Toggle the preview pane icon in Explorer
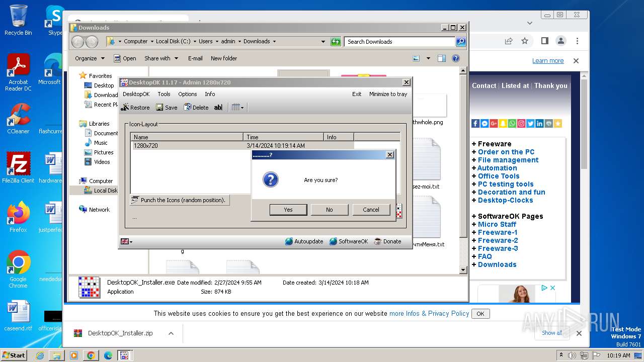Screen dimensions: 644x362 [x=442, y=58]
